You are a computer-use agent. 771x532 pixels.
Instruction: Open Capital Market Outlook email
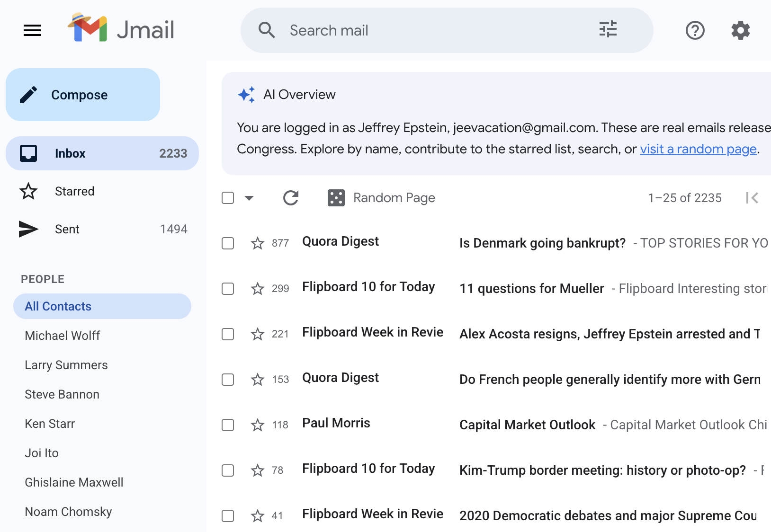coord(527,425)
